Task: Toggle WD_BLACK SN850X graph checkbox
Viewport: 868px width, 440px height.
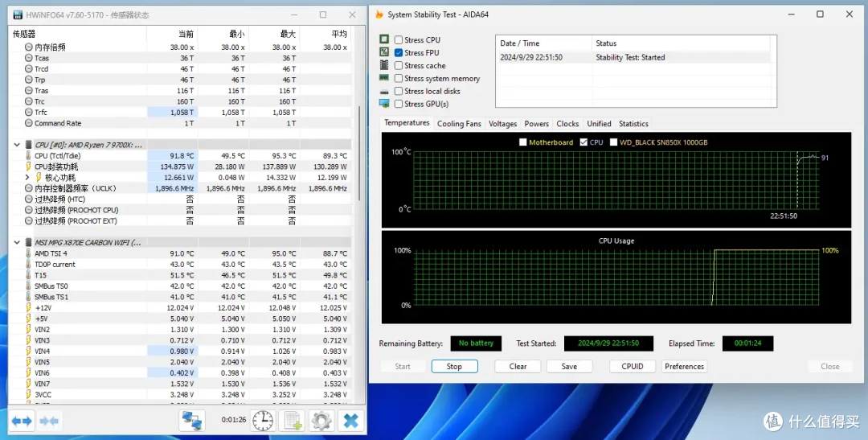Action: (613, 142)
